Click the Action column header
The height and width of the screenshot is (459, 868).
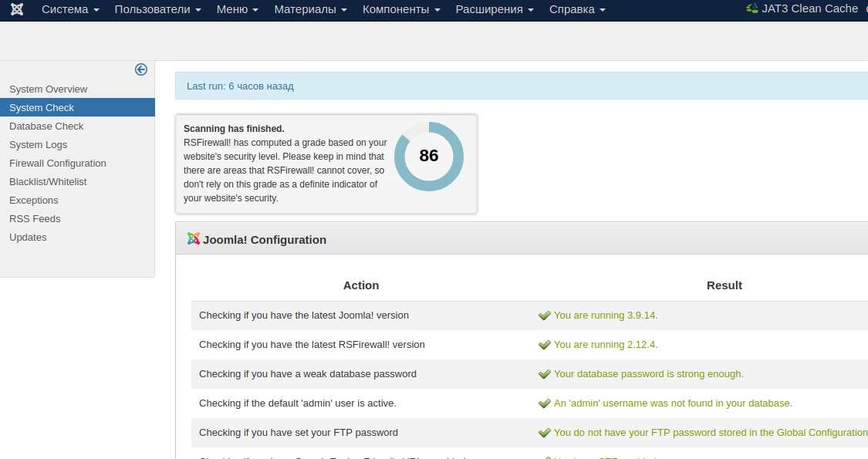[x=361, y=285]
